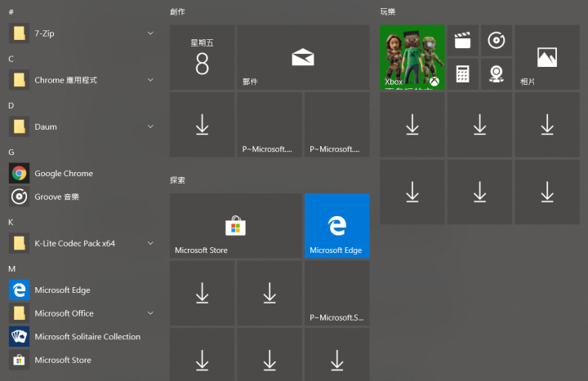
Task: Open Microsoft Edge from the app list
Action: coord(82,290)
